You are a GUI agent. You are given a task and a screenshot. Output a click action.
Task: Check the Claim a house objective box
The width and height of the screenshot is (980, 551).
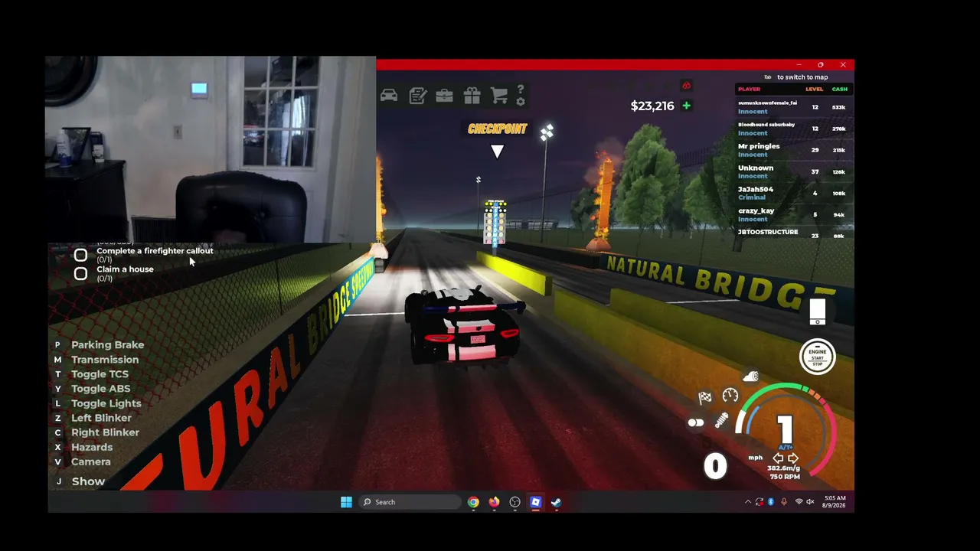(x=80, y=273)
